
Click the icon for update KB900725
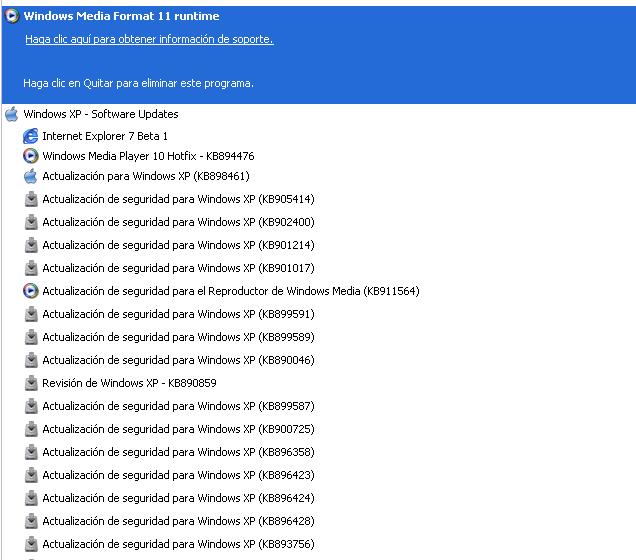[31, 429]
